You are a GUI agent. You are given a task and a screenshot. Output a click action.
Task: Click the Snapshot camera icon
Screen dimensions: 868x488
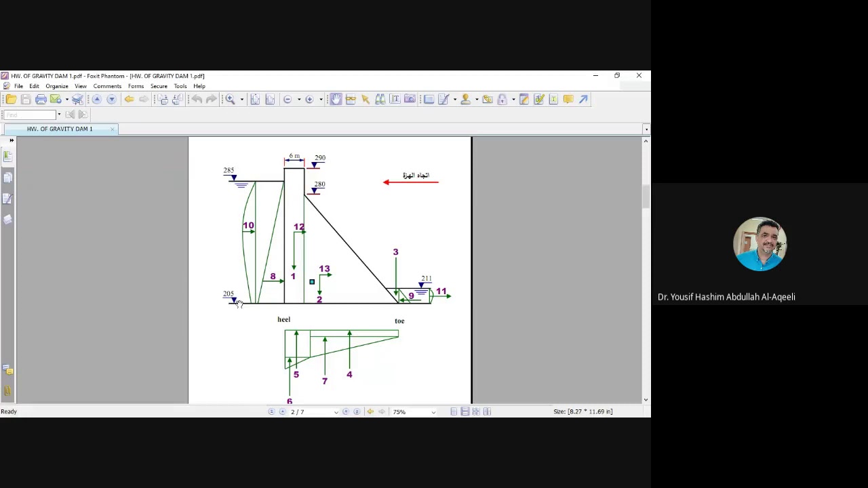click(410, 100)
